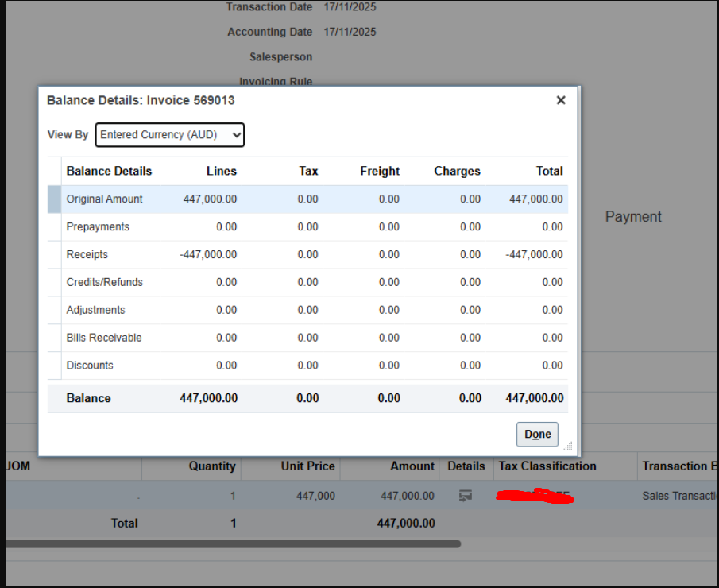Click the Details column header
Viewport: 719px width, 588px height.
pos(466,466)
